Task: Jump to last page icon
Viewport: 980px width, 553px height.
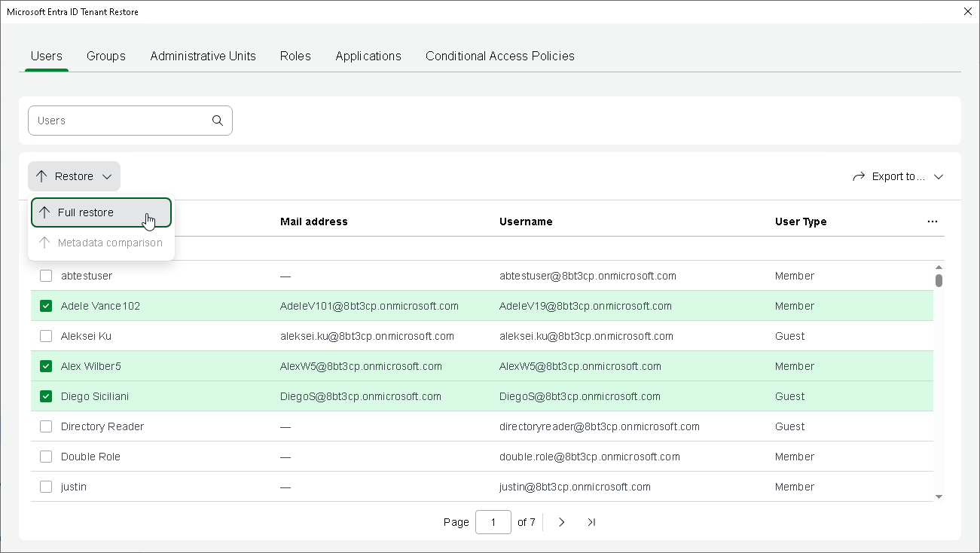Action: [591, 522]
